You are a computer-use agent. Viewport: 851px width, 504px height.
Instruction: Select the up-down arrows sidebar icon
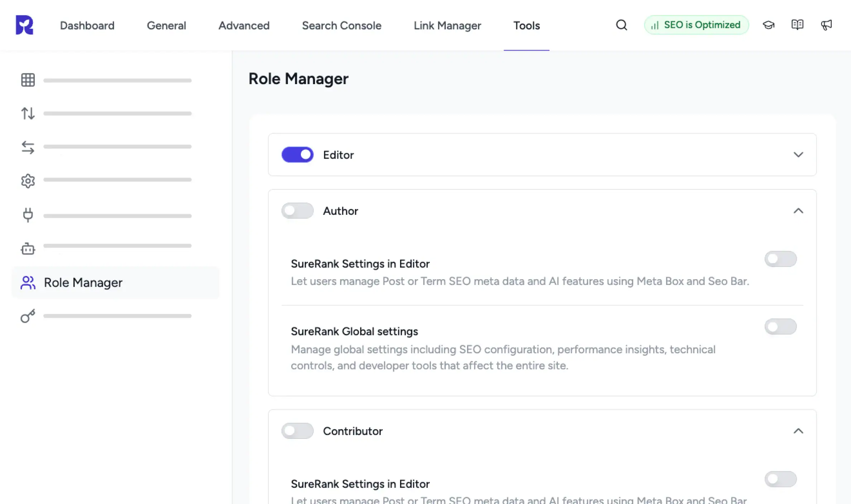(x=28, y=113)
